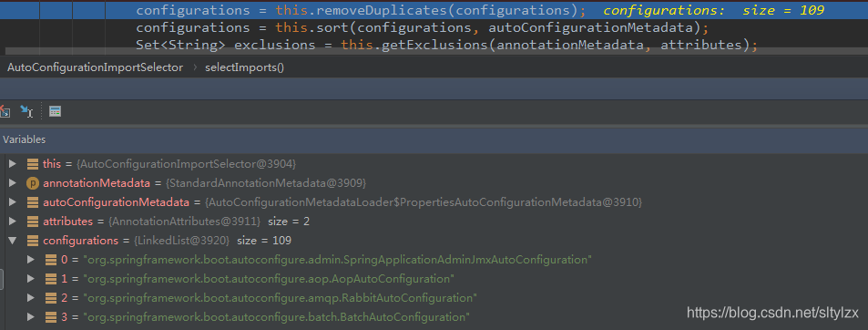Expand list element 3 BatchAutoConfiguration

pyautogui.click(x=31, y=317)
